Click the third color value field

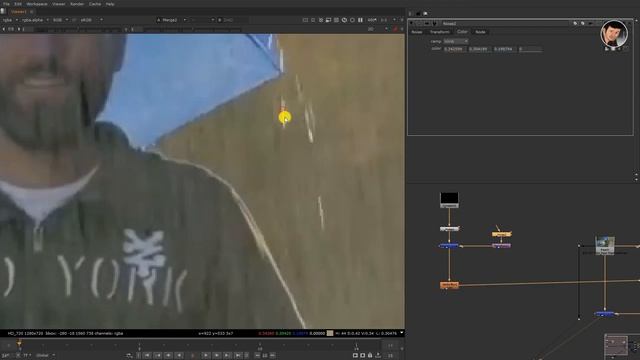[504, 49]
